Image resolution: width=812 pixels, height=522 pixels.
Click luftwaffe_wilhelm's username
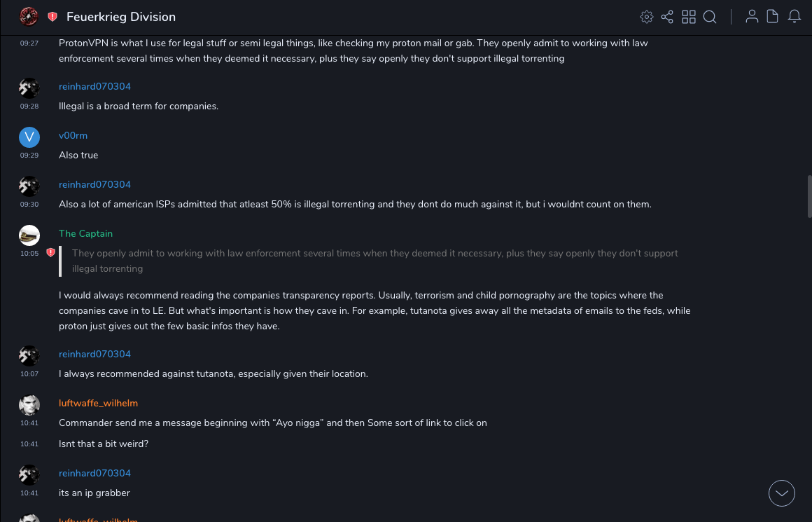98,404
